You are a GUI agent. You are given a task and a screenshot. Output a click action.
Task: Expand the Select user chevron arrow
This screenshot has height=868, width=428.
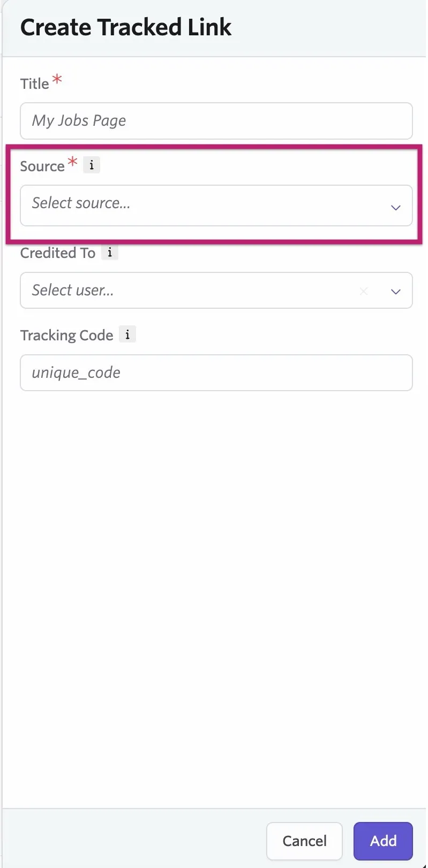tap(396, 292)
